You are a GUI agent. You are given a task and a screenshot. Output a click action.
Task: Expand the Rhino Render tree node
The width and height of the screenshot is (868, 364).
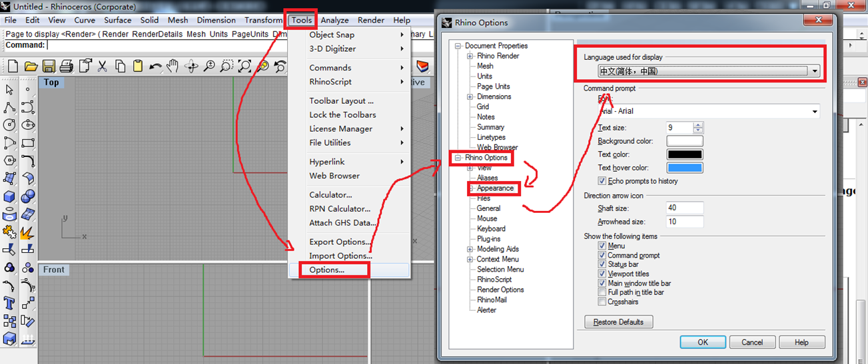470,56
